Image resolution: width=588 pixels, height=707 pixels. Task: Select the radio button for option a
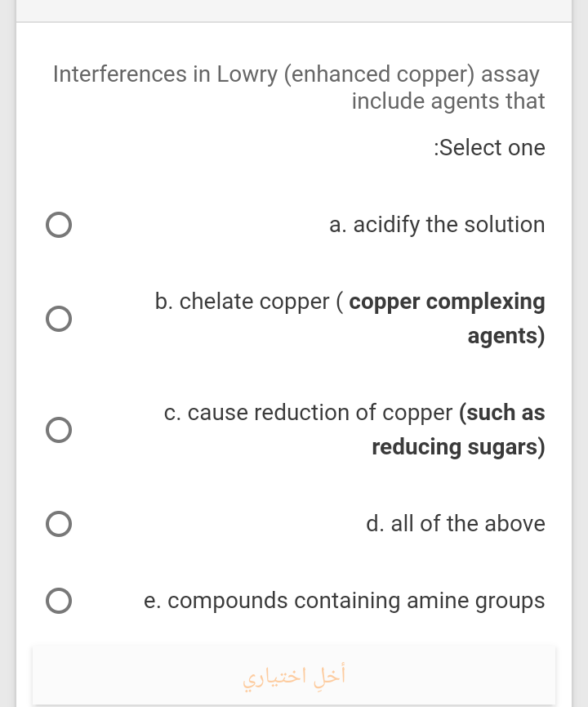click(58, 224)
